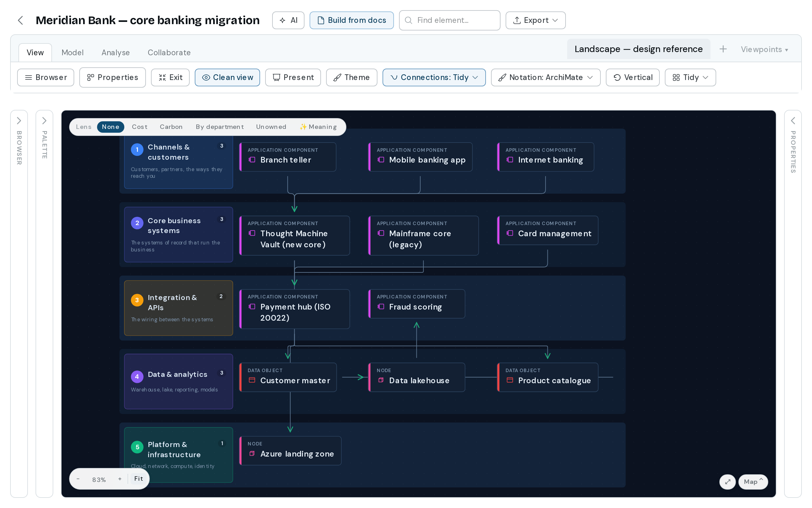Toggle Clean view mode
The height and width of the screenshot is (508, 812).
point(227,77)
